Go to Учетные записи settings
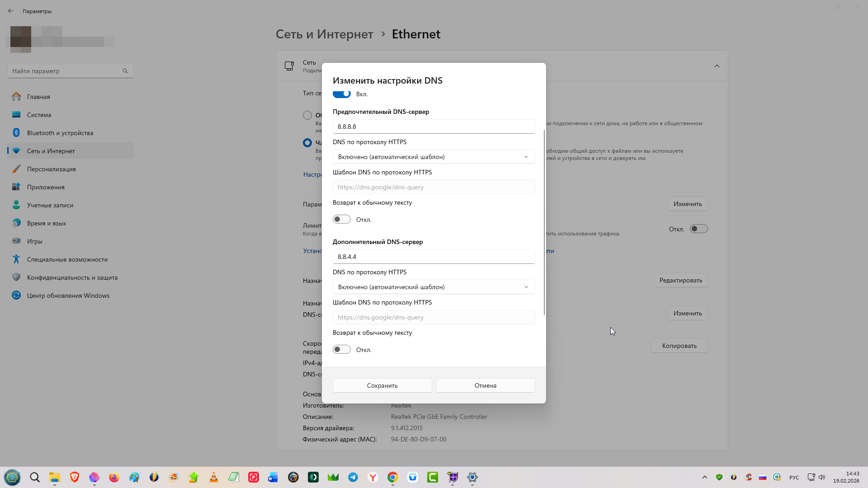Image resolution: width=868 pixels, height=488 pixels. (50, 205)
